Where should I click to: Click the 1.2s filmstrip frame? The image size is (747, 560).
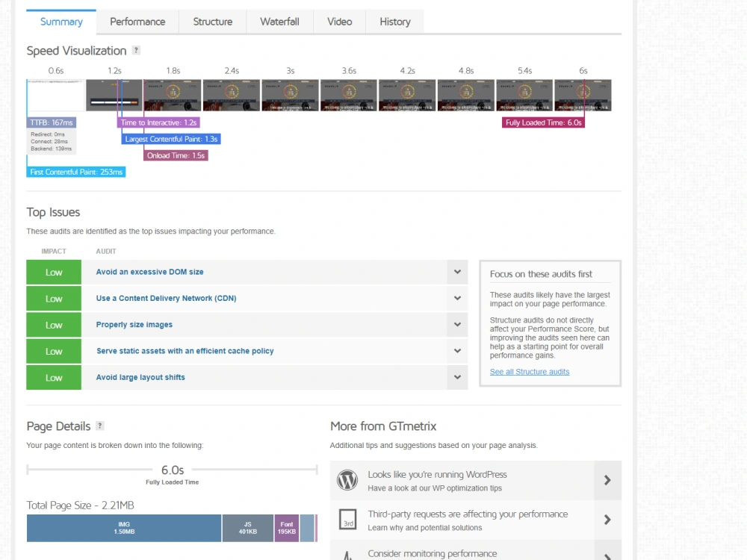(x=114, y=96)
